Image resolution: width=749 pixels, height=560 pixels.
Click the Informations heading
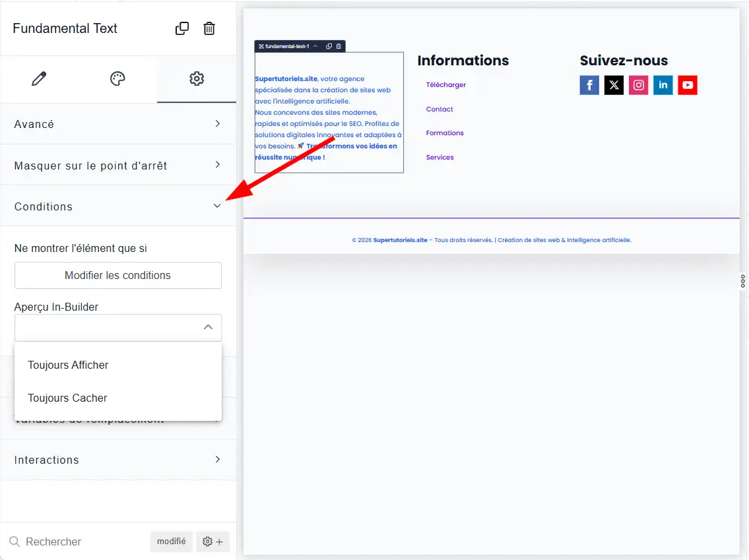(463, 61)
